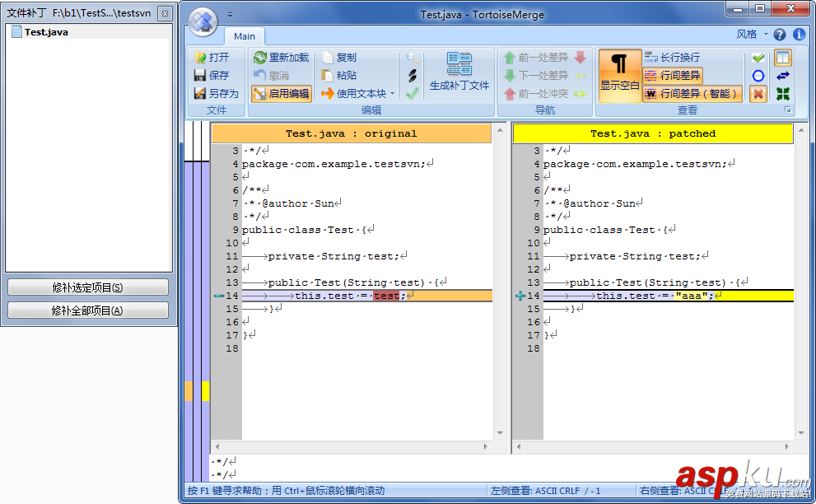This screenshot has width=816, height=504.
Task: Open the 风格 style menu
Action: [752, 35]
